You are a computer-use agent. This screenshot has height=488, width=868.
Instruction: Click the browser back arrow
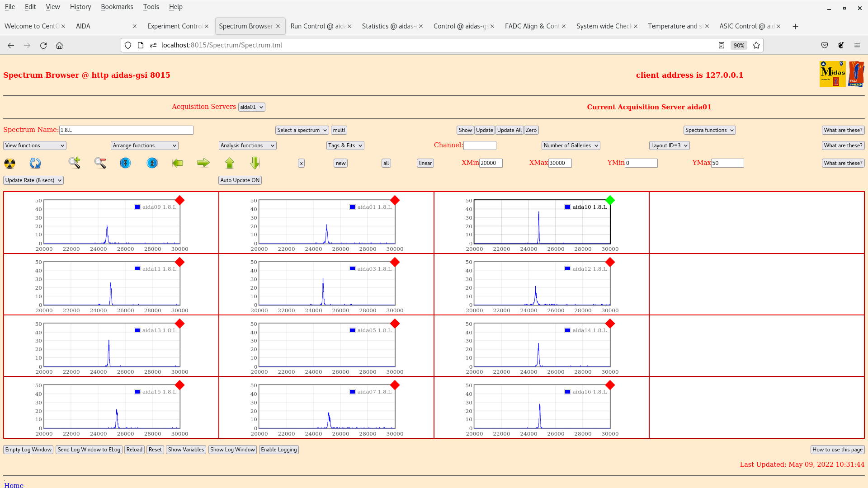(11, 45)
